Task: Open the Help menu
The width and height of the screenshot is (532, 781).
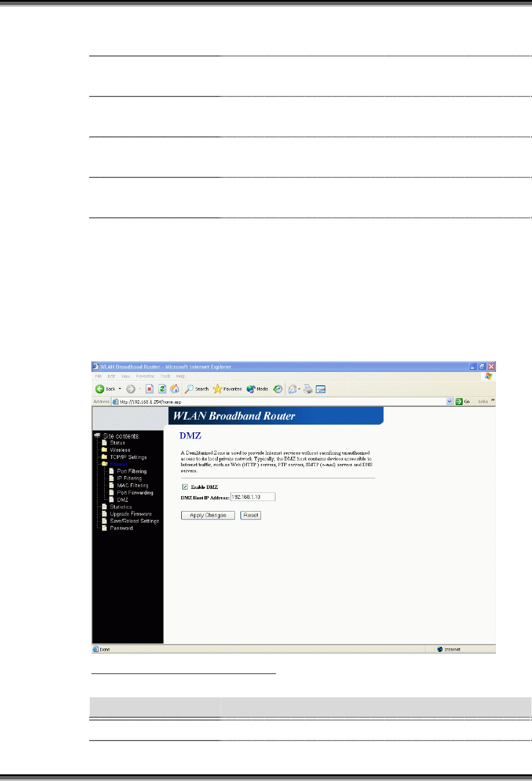Action: click(181, 376)
